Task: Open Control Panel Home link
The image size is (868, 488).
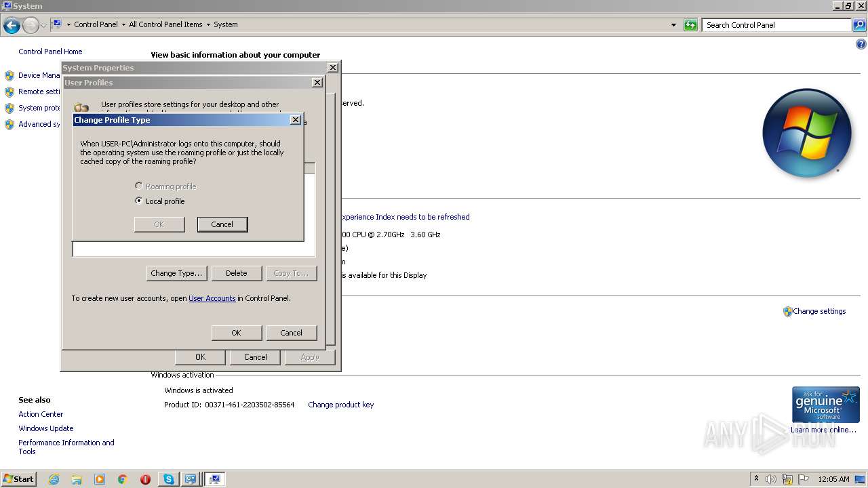Action: (50, 52)
